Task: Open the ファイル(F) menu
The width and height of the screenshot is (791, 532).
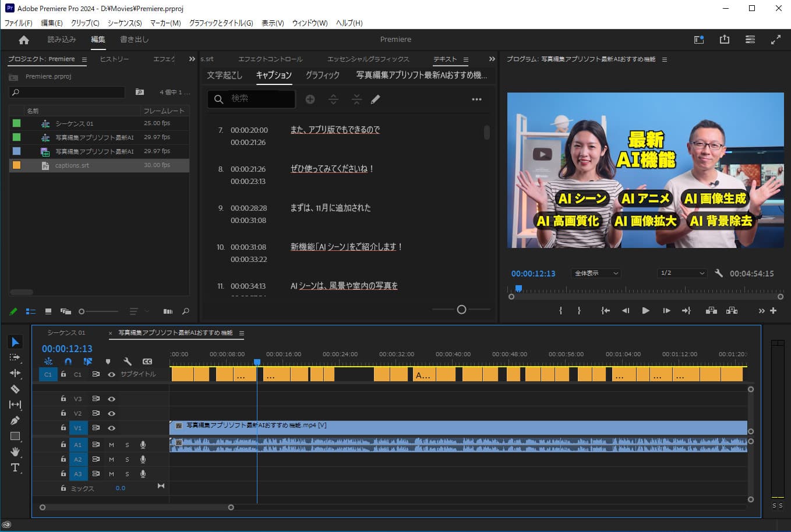Action: click(19, 23)
